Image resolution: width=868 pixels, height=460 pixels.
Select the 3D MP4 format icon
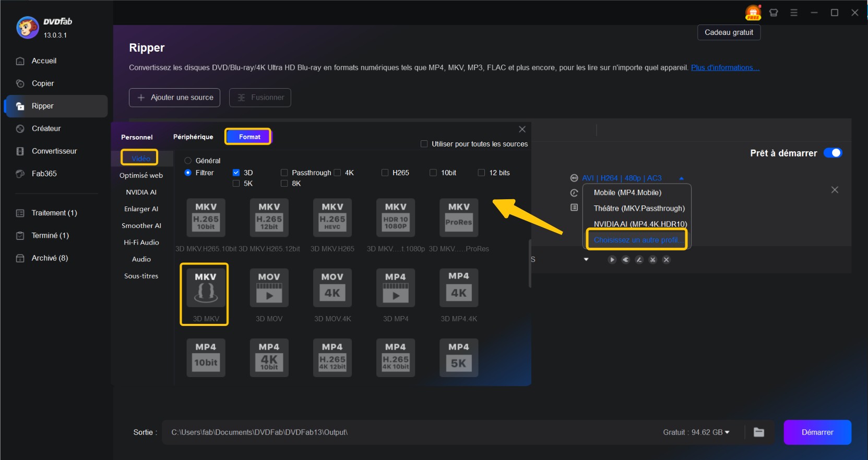point(396,288)
